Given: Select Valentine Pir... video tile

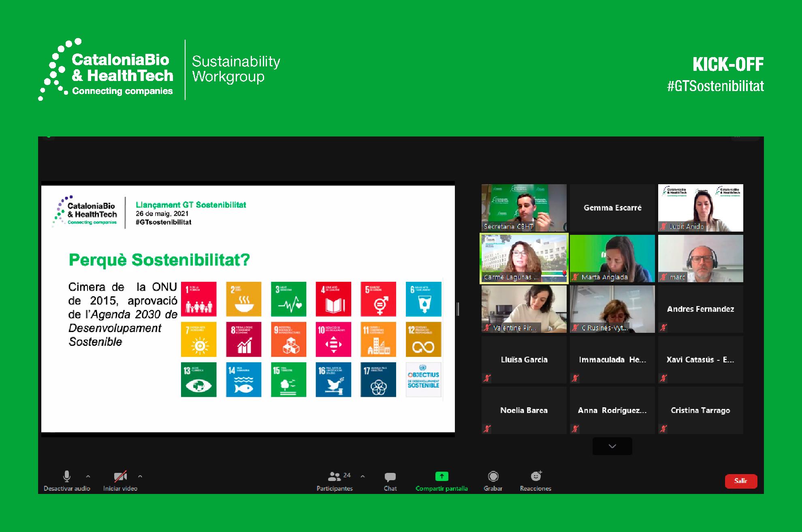Looking at the screenshot, I should [x=524, y=309].
